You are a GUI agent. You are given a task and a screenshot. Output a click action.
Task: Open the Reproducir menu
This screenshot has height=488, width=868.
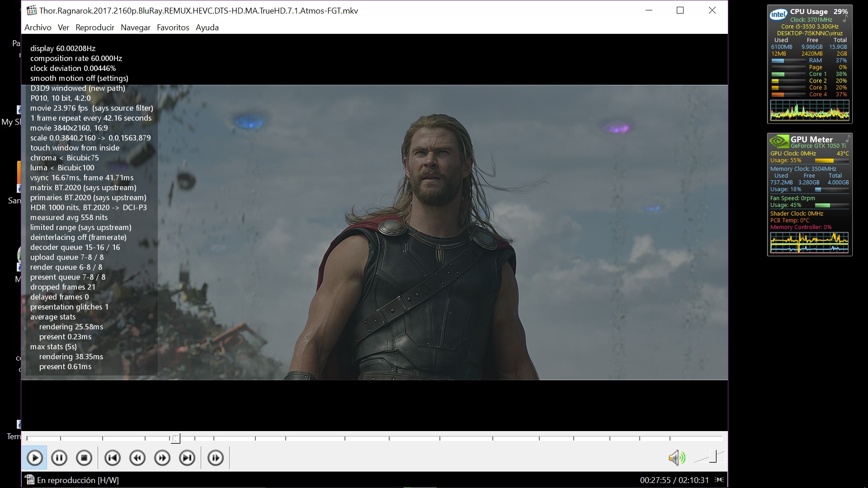pyautogui.click(x=95, y=28)
